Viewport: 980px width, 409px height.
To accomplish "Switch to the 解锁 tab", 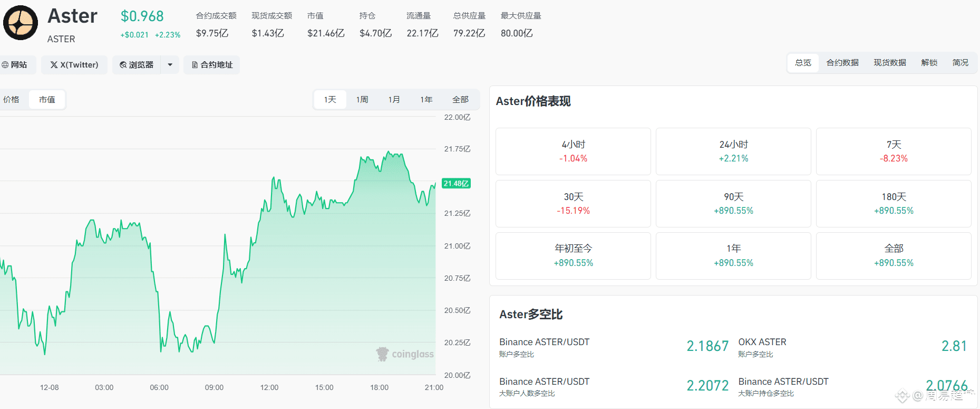I will click(929, 63).
